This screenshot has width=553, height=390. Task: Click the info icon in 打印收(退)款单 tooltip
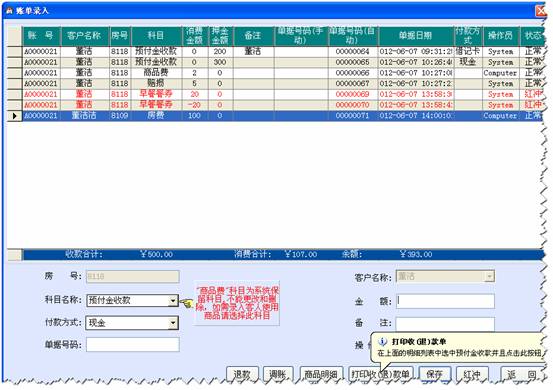[x=382, y=341]
